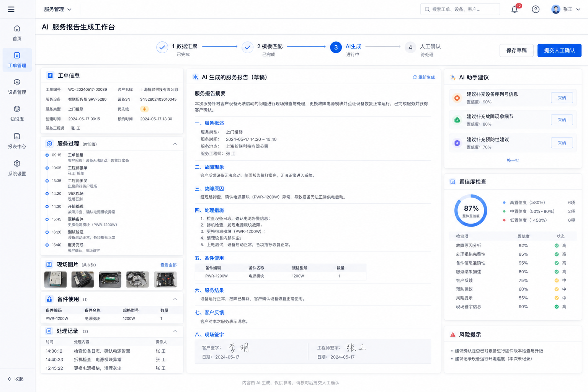
Task: Open the help question mark icon
Action: 536,9
